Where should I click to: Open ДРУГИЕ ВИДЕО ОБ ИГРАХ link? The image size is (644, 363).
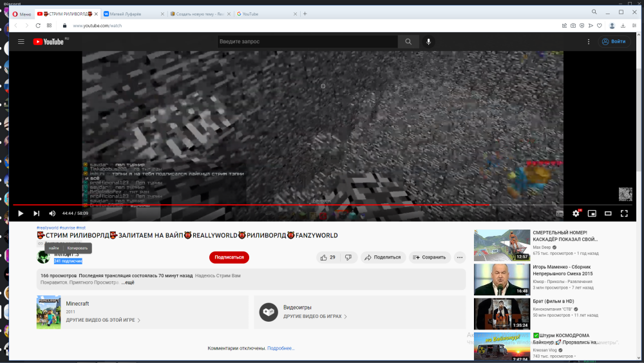(x=315, y=317)
